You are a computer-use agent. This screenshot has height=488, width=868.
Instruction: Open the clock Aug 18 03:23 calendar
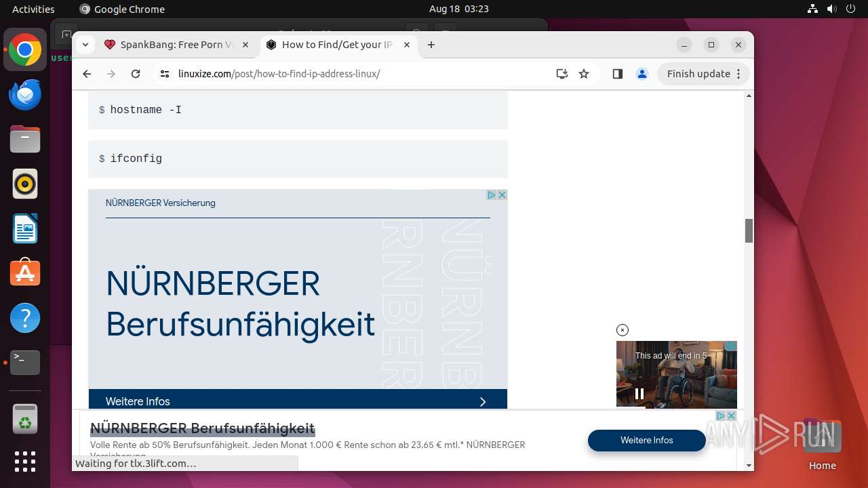[459, 9]
